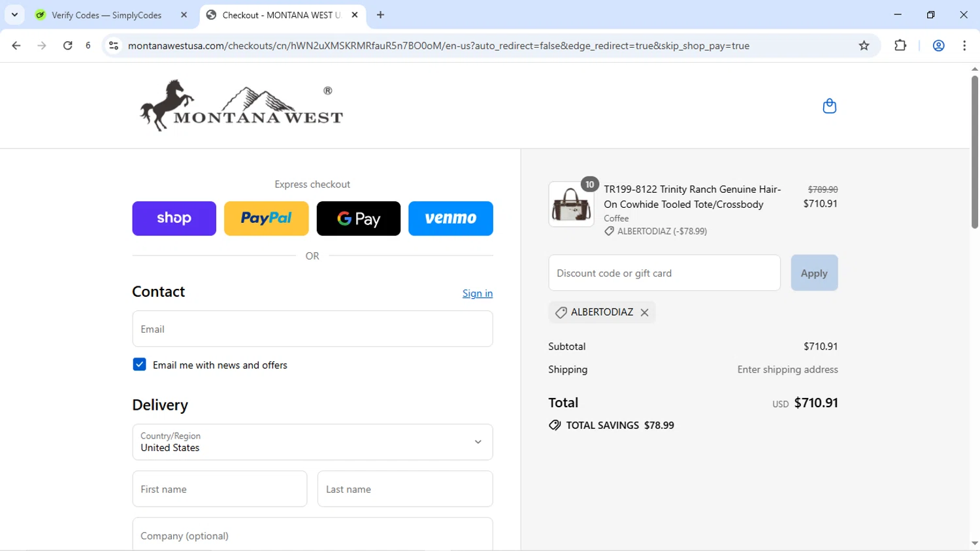Viewport: 980px width, 551px height.
Task: Open the Chrome three-dot menu
Action: tap(964, 46)
